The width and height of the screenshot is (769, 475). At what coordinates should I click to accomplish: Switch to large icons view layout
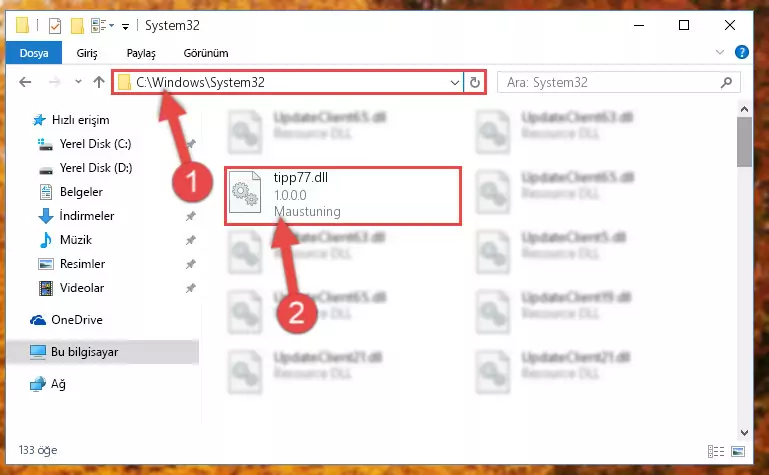click(738, 451)
